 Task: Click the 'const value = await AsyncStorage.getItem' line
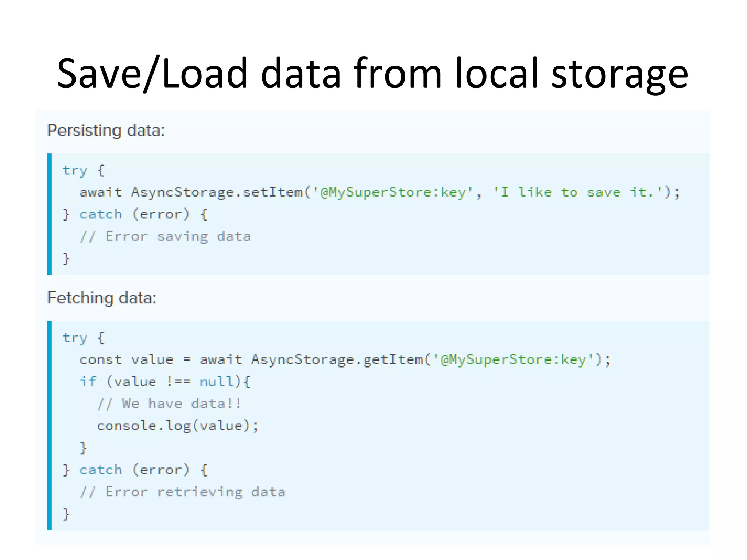point(345,360)
